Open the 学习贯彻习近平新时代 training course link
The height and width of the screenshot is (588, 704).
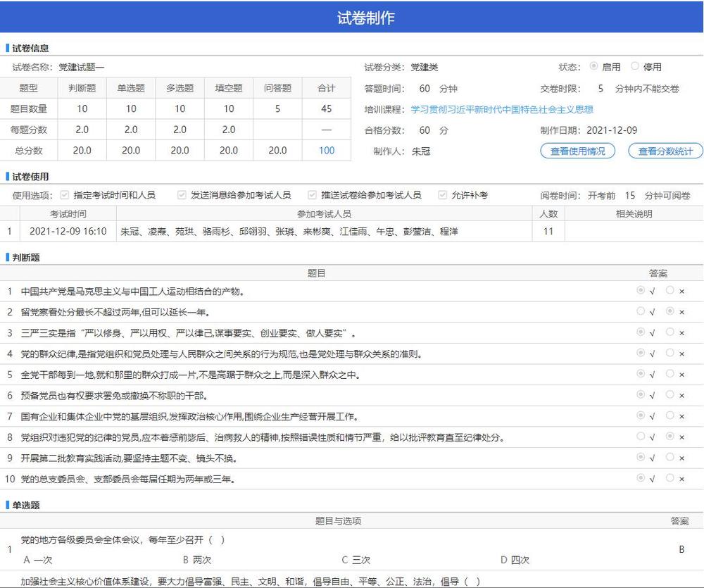[502, 109]
